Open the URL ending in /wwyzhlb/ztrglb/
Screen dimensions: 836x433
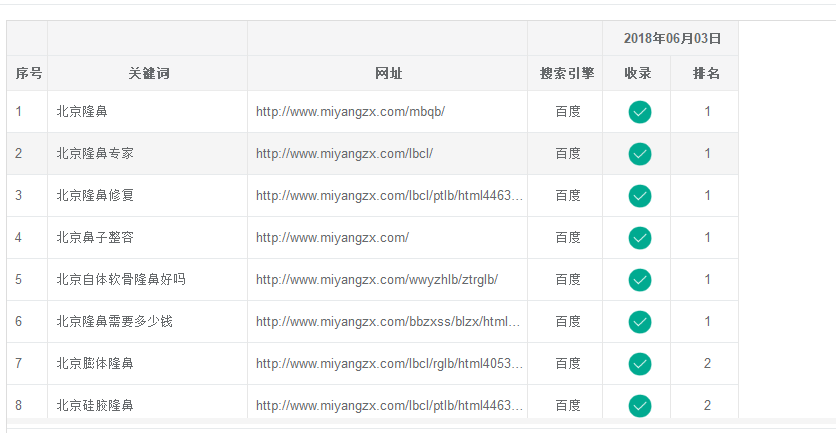click(x=377, y=280)
